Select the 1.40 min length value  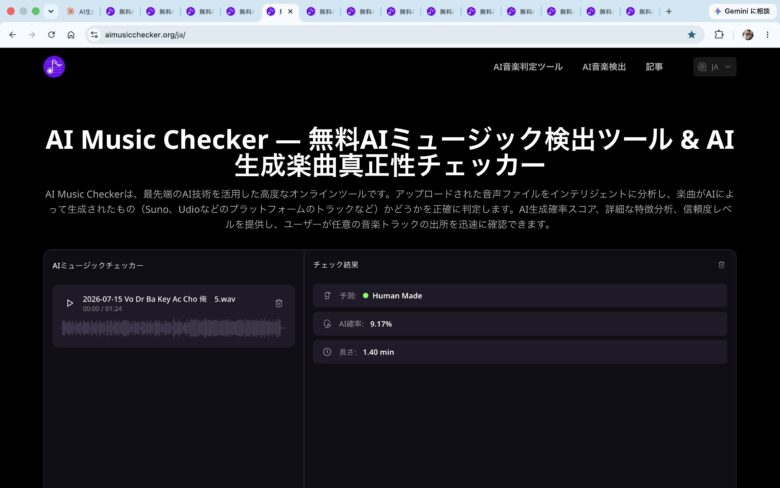click(x=378, y=352)
